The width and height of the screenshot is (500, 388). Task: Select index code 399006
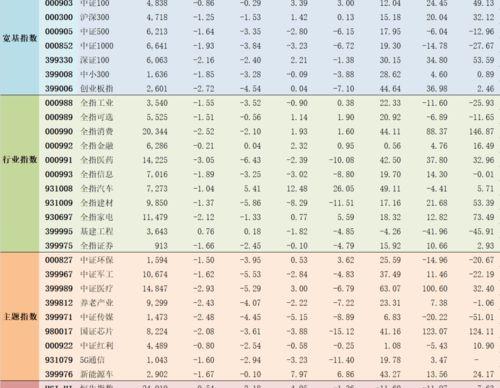59,89
